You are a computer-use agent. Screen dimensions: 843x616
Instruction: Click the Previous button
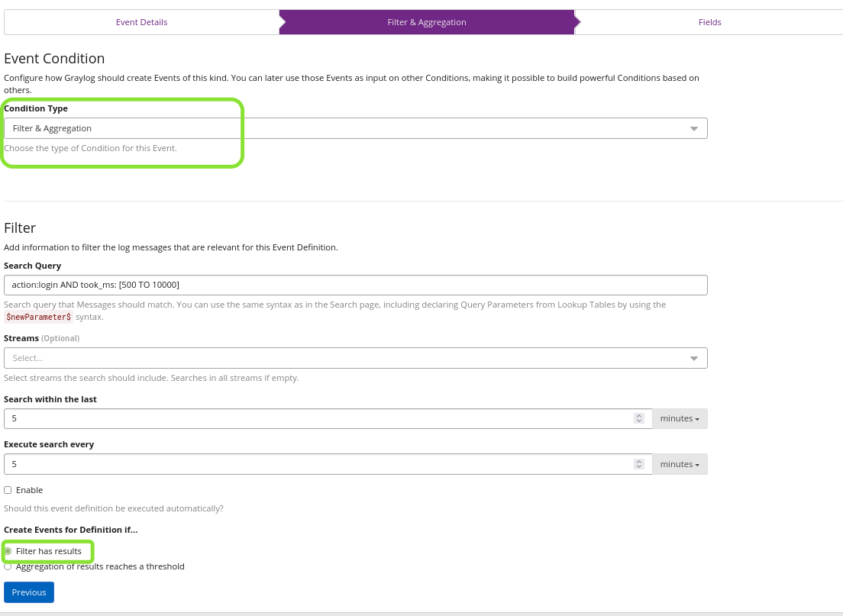29,592
